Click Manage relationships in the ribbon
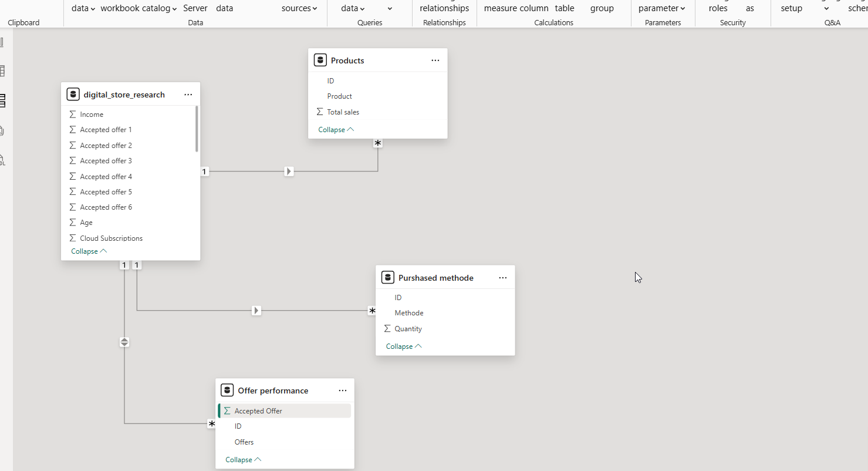The height and width of the screenshot is (471, 868). [444, 8]
